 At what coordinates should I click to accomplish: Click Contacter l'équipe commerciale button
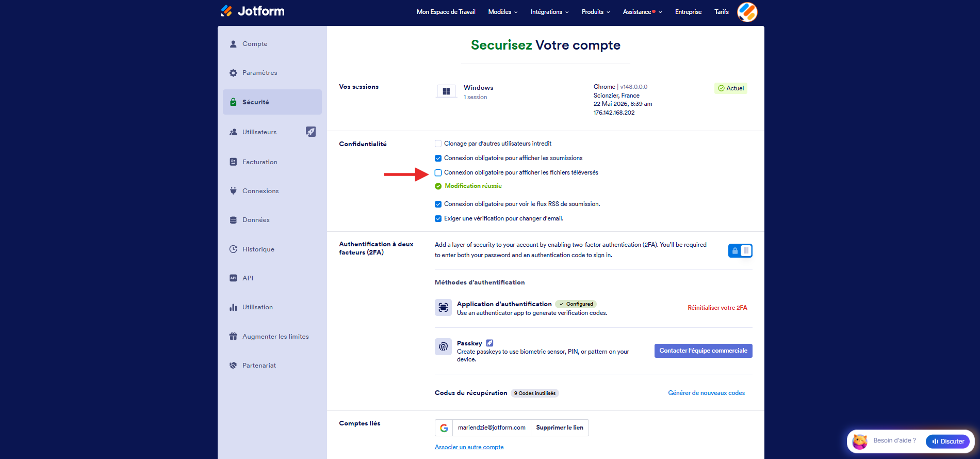[704, 351]
